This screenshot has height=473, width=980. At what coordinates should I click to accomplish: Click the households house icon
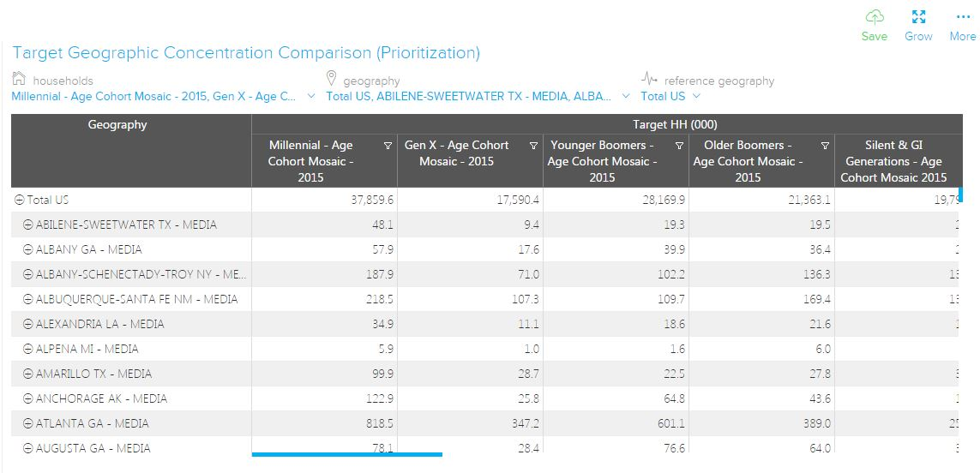[19, 79]
